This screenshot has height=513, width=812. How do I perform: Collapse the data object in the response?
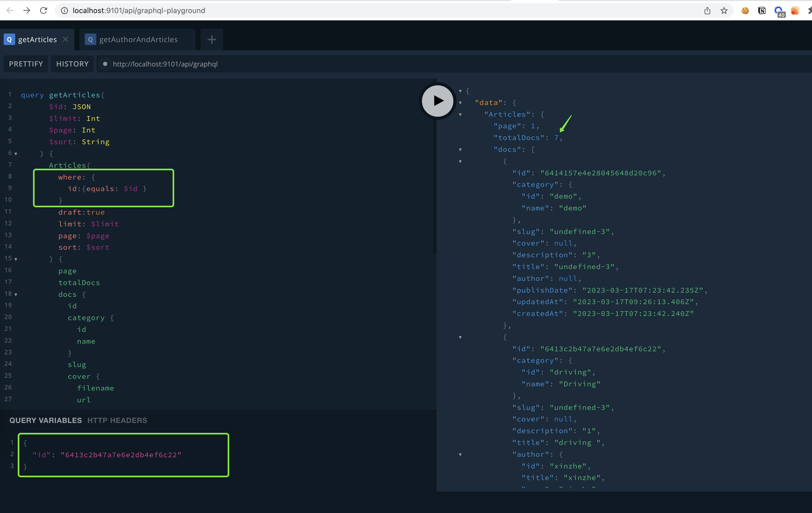pyautogui.click(x=461, y=103)
